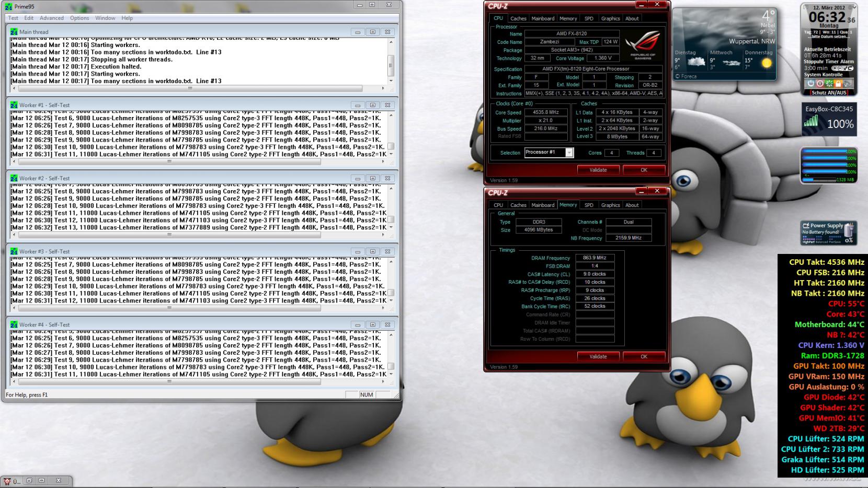The image size is (868, 488).
Task: Click Validate in the lower CPU-Z window
Action: [x=598, y=356]
